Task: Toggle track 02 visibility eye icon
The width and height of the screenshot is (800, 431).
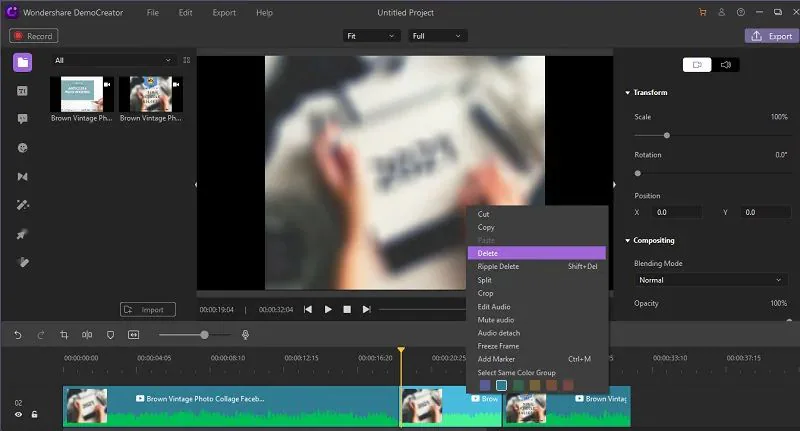Action: point(18,415)
